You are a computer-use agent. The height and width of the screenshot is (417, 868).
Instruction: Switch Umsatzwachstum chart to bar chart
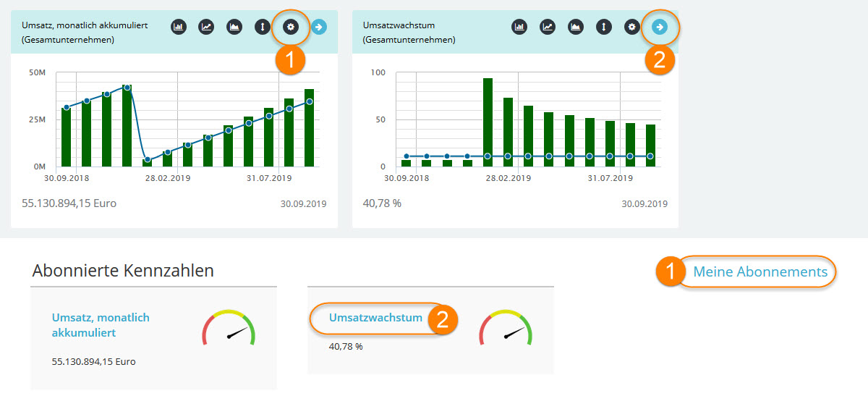point(519,28)
